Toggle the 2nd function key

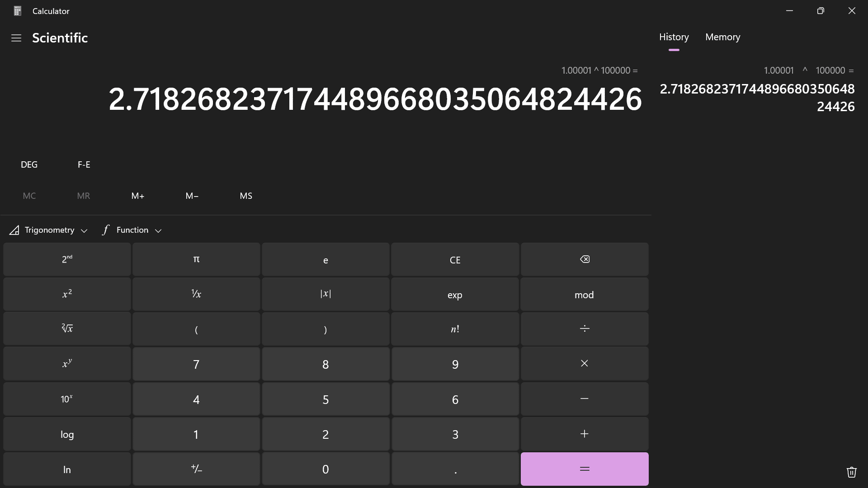click(x=67, y=259)
